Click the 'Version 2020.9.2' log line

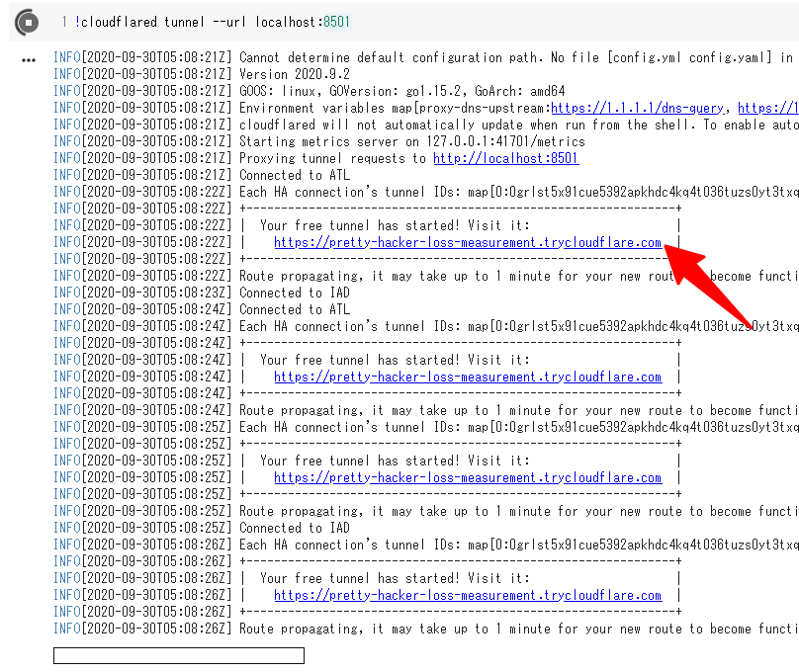coord(202,74)
